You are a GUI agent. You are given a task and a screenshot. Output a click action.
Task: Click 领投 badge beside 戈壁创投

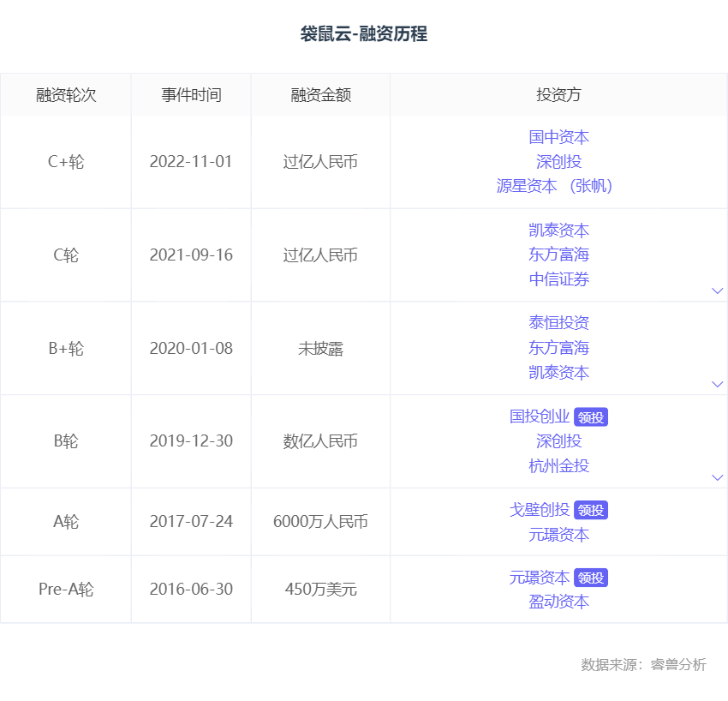(591, 510)
